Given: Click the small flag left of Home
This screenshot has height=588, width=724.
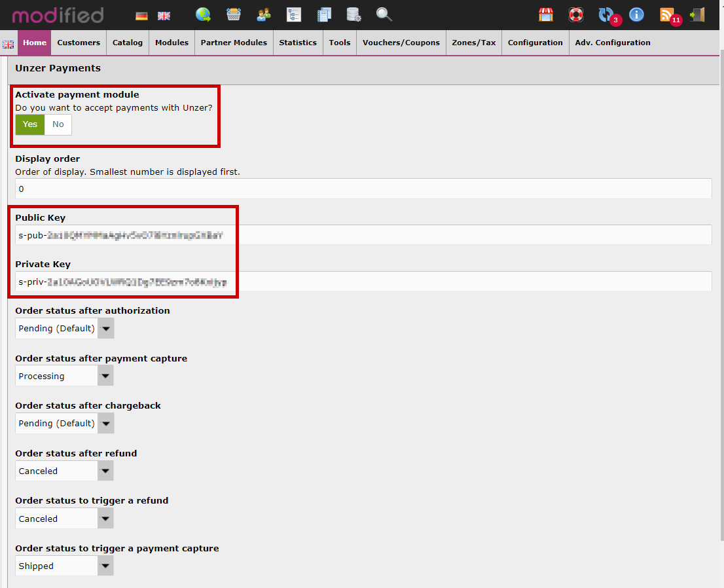Looking at the screenshot, I should pyautogui.click(x=9, y=45).
